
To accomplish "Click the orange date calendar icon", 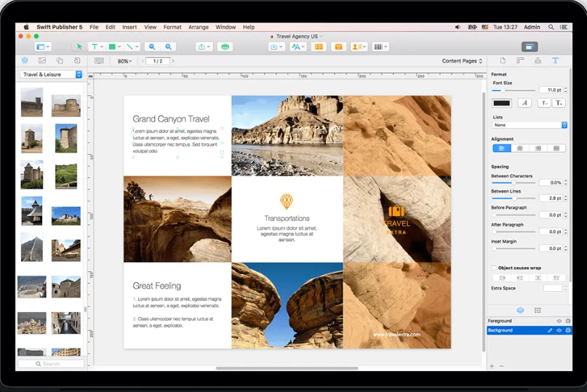I will (338, 47).
